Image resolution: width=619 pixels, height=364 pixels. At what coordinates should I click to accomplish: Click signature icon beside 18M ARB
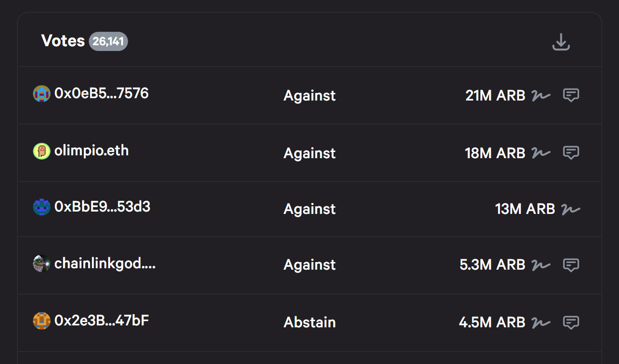(x=541, y=153)
